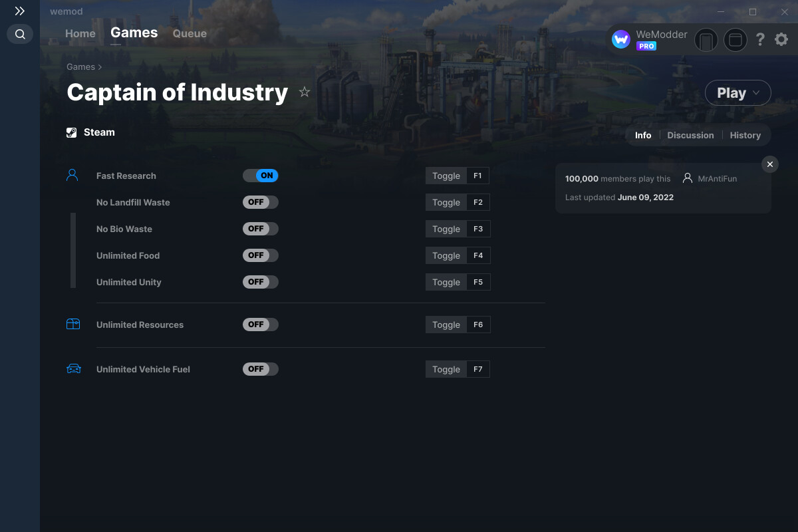Dismiss the info panel with X
The image size is (798, 532).
(x=769, y=164)
